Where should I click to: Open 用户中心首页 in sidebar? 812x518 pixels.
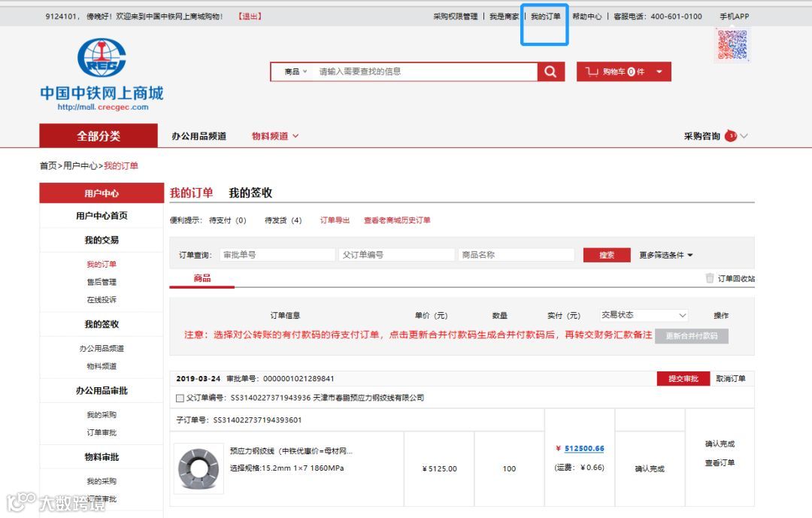point(101,216)
